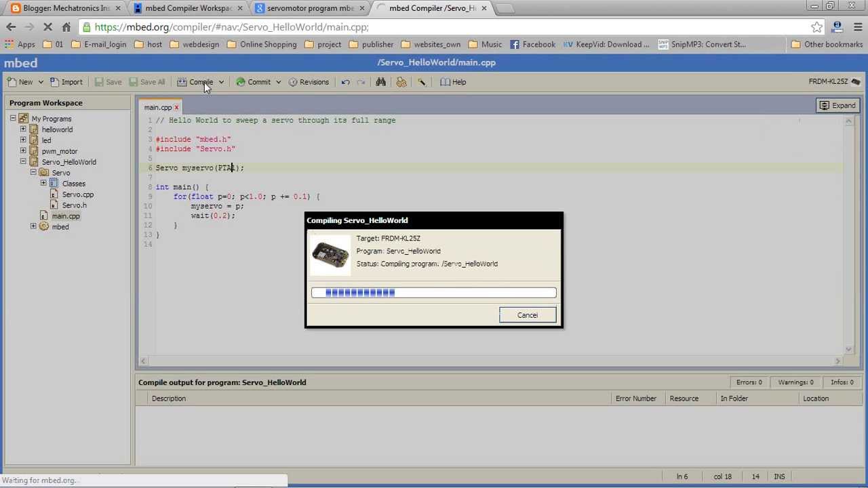Image resolution: width=868 pixels, height=488 pixels.
Task: Click the Undo arrow icon
Action: click(345, 82)
